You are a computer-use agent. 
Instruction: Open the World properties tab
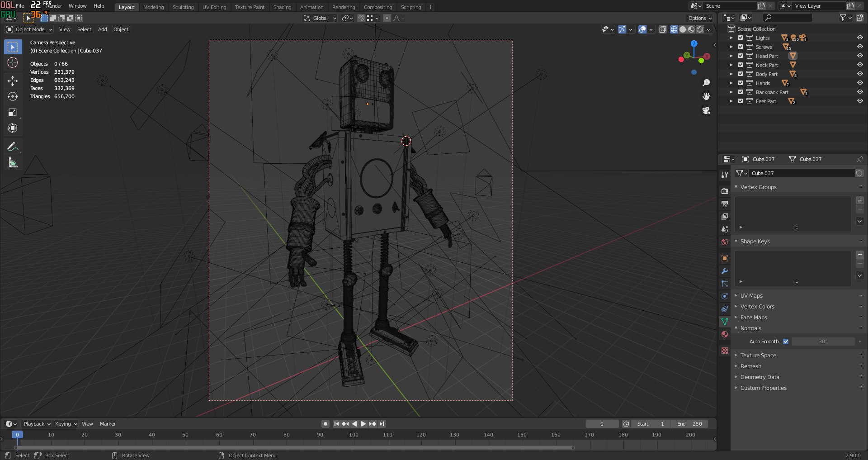(725, 242)
